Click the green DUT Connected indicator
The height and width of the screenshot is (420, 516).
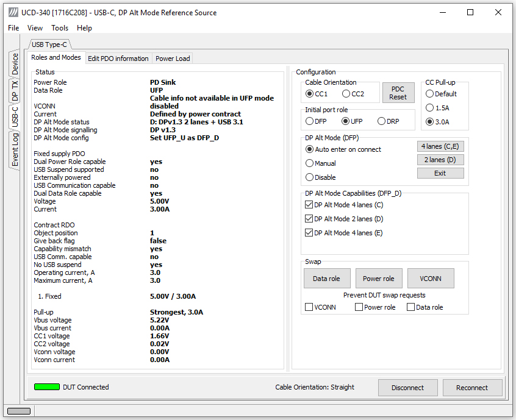(x=47, y=387)
